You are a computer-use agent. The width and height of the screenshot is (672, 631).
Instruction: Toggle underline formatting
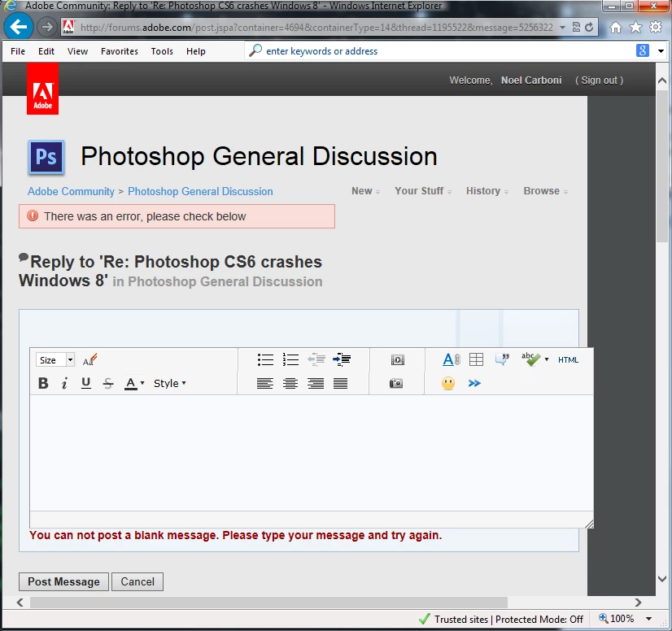pyautogui.click(x=85, y=383)
